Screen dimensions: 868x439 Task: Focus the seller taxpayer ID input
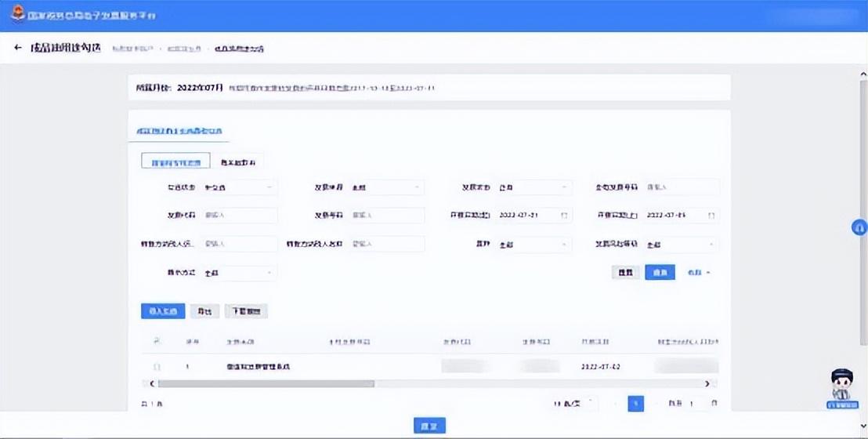(x=239, y=244)
